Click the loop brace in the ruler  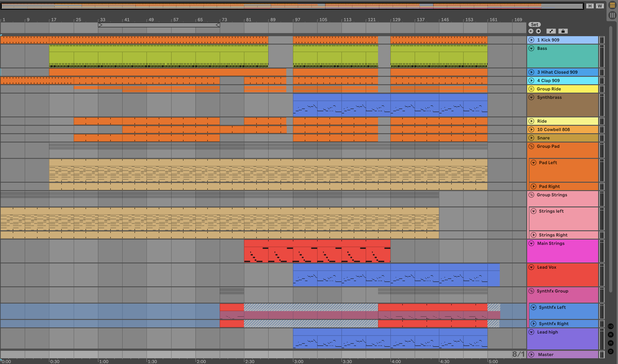159,25
